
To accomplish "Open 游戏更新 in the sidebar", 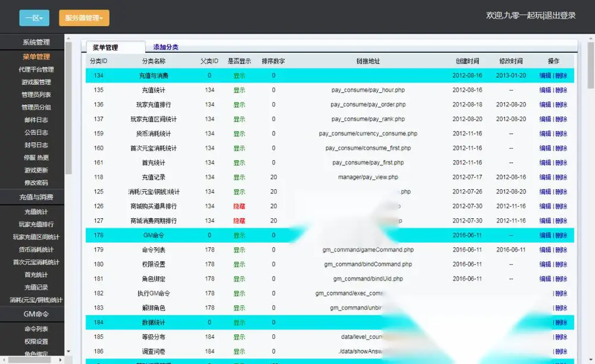I will coord(36,170).
